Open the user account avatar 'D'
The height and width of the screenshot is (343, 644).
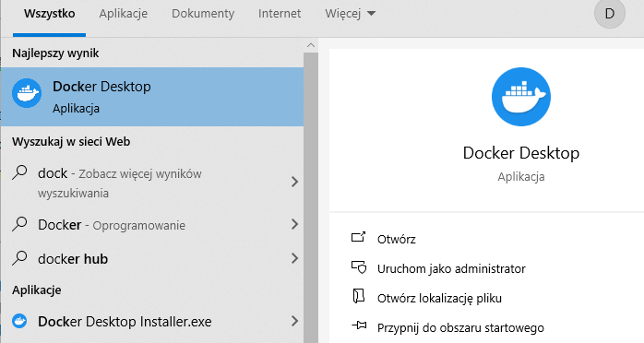610,14
